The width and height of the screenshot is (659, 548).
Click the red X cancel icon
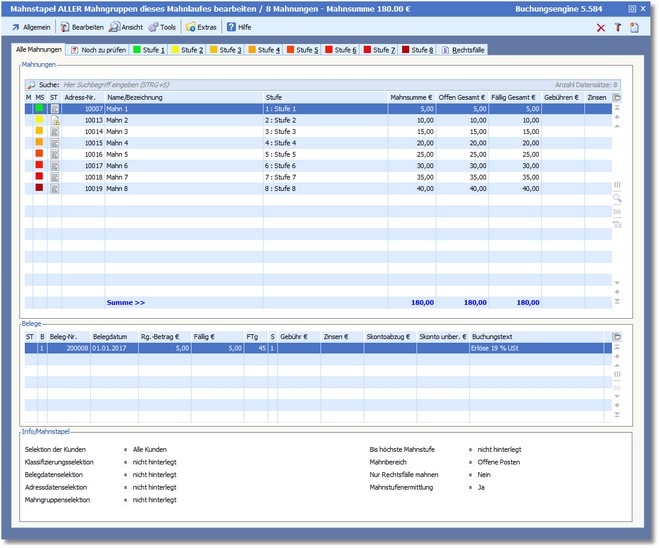click(600, 27)
